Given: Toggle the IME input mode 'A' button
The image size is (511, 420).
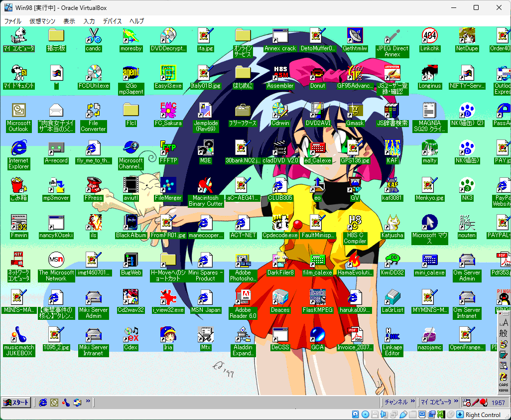Looking at the screenshot, I should (x=503, y=324).
